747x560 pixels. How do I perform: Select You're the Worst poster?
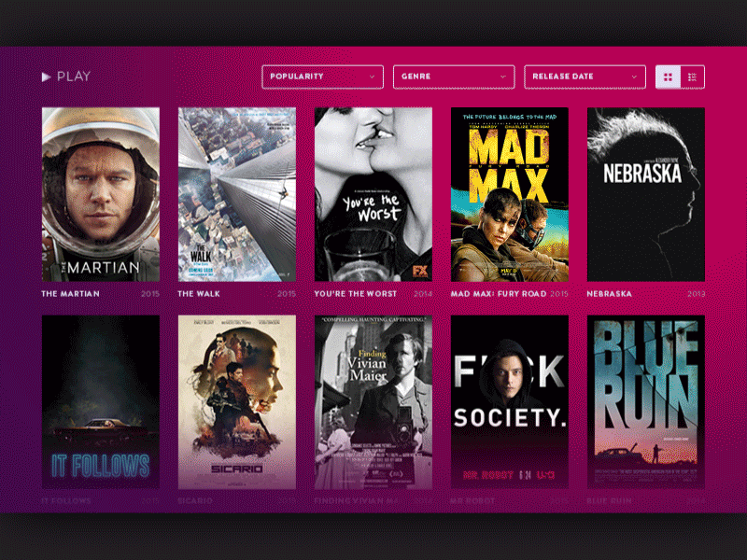click(373, 194)
